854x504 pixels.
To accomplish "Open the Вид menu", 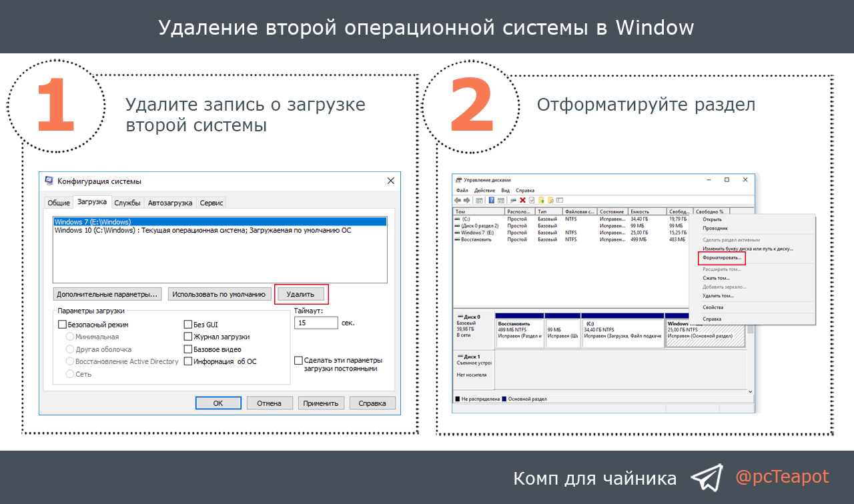I will point(506,191).
